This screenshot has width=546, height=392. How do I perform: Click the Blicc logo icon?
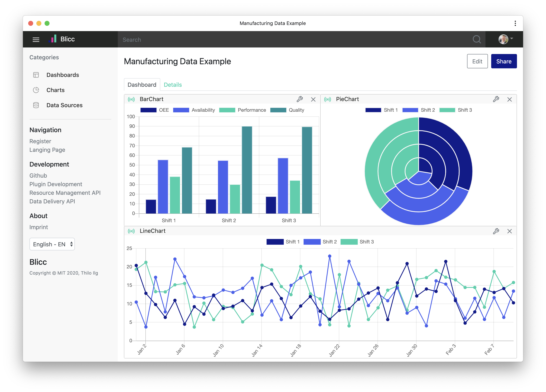[x=53, y=39]
